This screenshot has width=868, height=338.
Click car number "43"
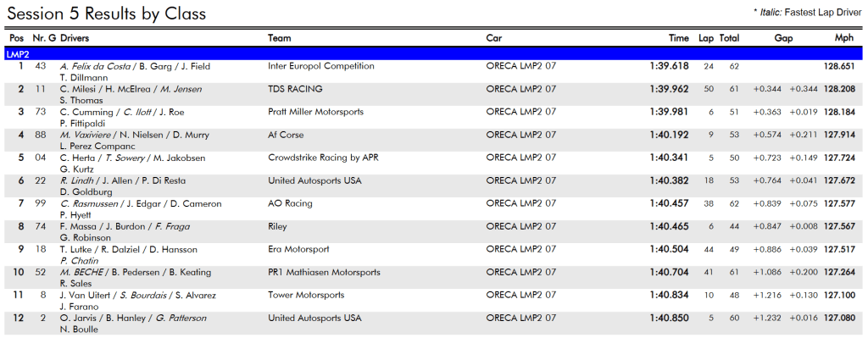click(41, 66)
